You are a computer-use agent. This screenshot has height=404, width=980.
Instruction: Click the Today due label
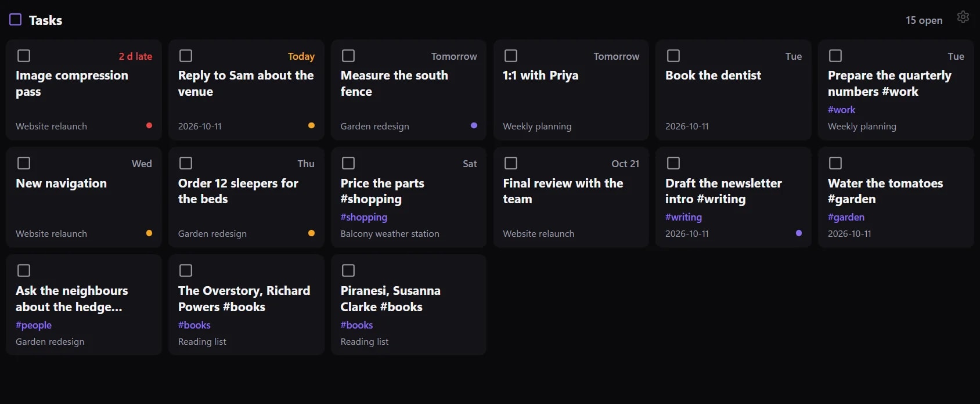[x=301, y=56]
